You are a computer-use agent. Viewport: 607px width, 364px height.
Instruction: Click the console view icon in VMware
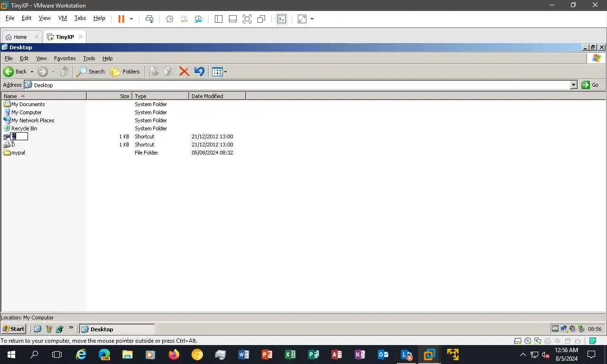(x=282, y=19)
